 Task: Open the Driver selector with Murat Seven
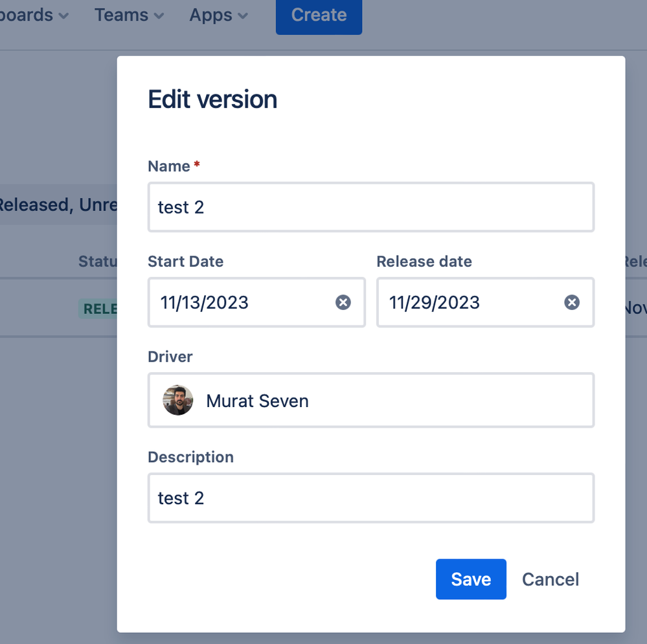[371, 401]
